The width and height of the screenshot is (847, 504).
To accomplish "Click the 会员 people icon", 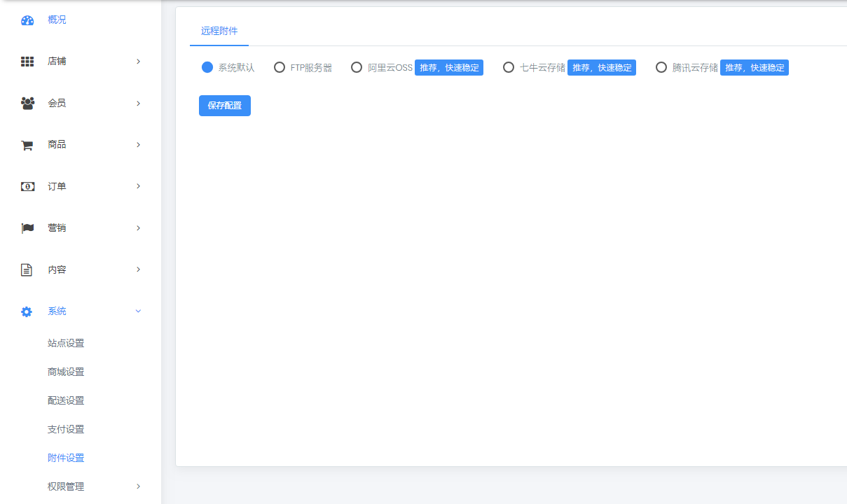I will (x=27, y=104).
